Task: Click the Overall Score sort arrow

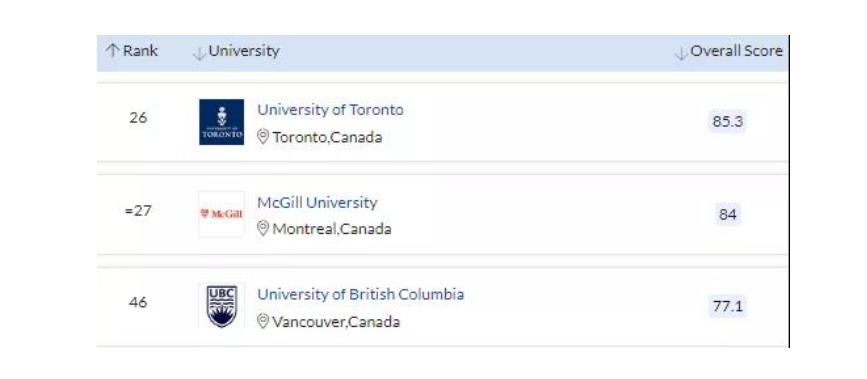Action: point(681,53)
